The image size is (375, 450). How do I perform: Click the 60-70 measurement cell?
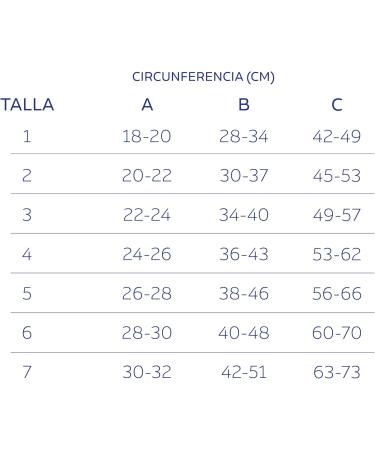tap(337, 333)
